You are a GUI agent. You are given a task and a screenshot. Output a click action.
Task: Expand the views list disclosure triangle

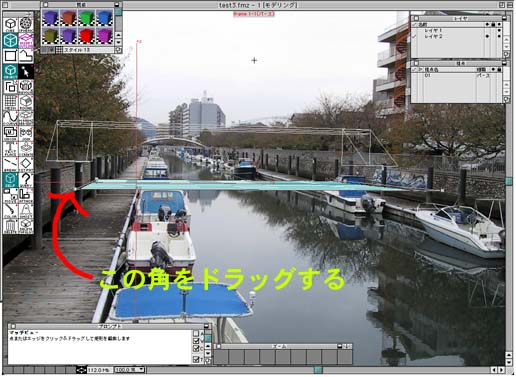420,70
